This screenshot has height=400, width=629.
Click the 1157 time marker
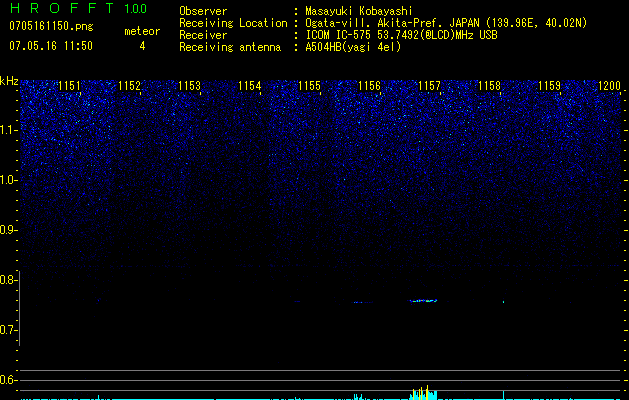pyautogui.click(x=429, y=86)
